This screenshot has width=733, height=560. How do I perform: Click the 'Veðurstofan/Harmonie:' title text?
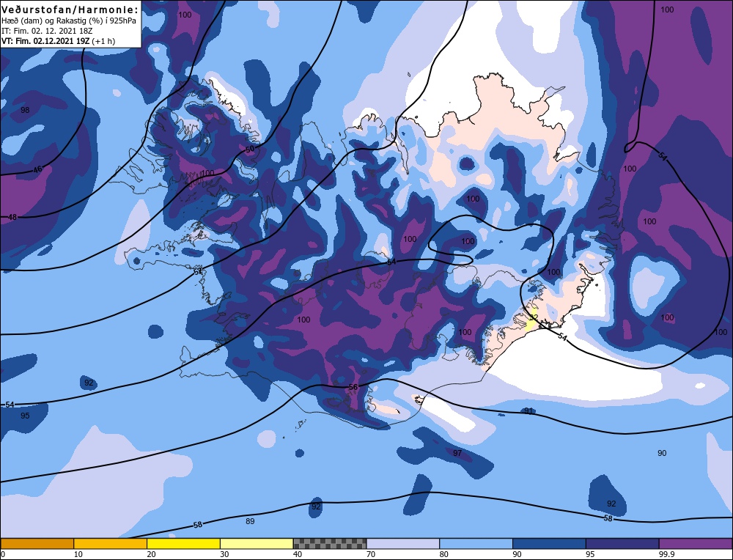tap(70, 10)
